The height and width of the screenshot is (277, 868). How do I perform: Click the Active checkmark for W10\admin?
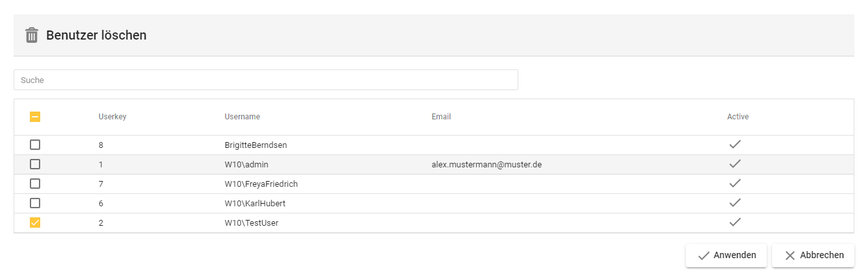click(735, 164)
